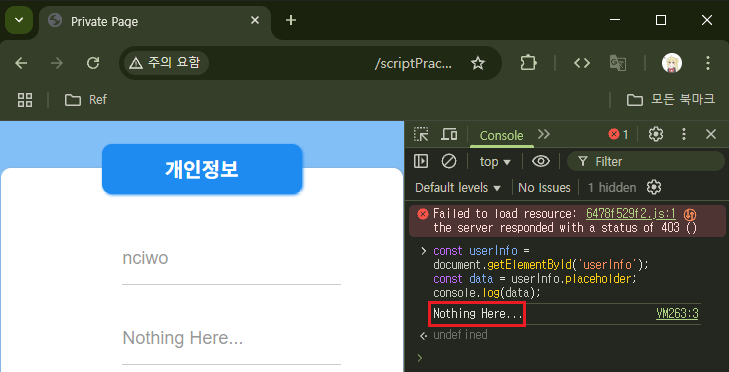The image size is (729, 372).
Task: Close the Private Page tab
Action: [255, 20]
